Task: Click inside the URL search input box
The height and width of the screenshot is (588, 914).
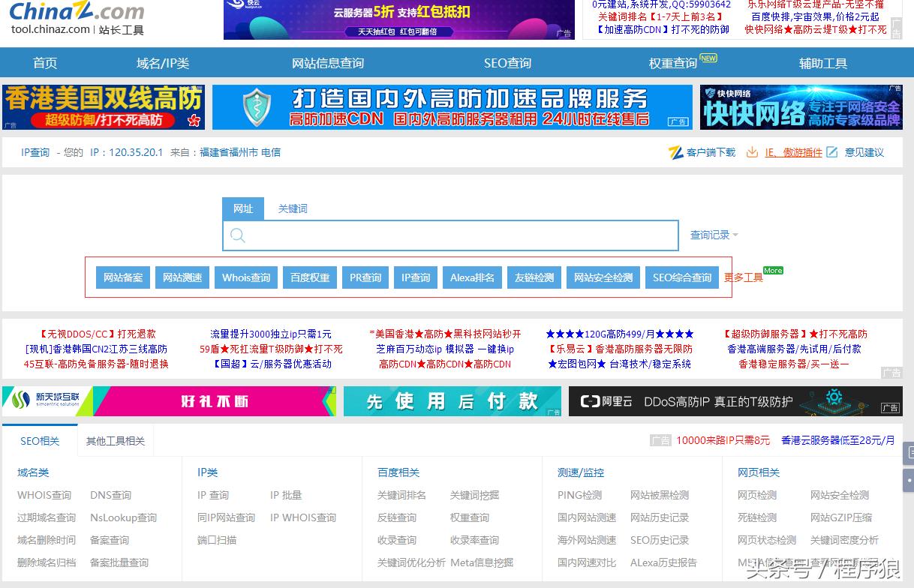Action: point(450,235)
